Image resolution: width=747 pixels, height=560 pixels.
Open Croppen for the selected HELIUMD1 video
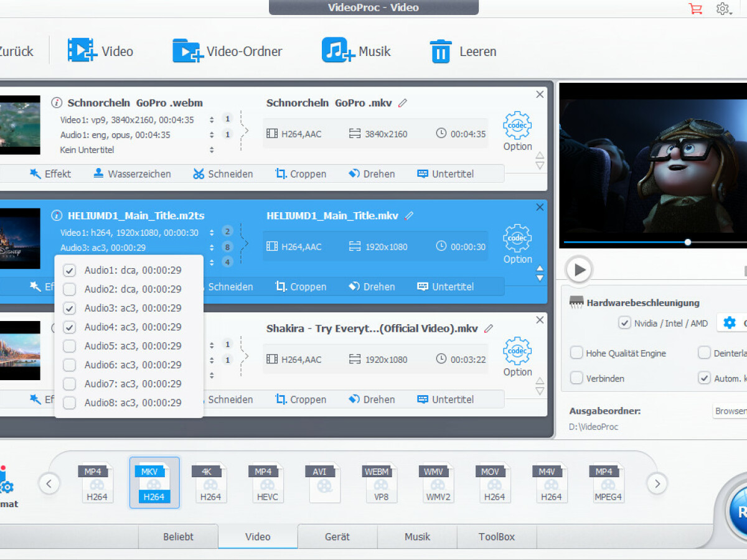(x=301, y=286)
